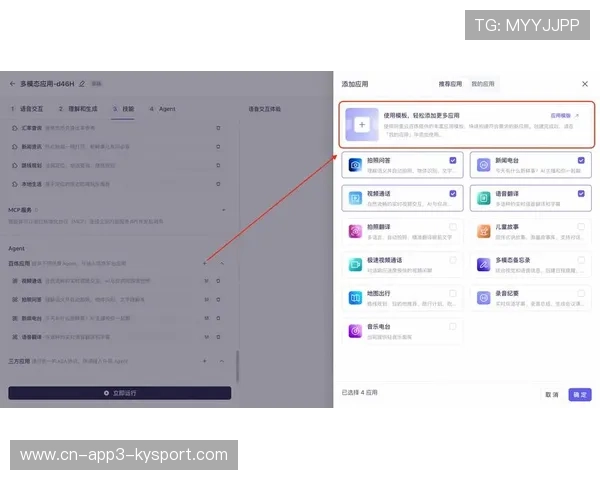Check the 录音纪要 checkbox
The height and width of the screenshot is (480, 600).
[x=581, y=293]
